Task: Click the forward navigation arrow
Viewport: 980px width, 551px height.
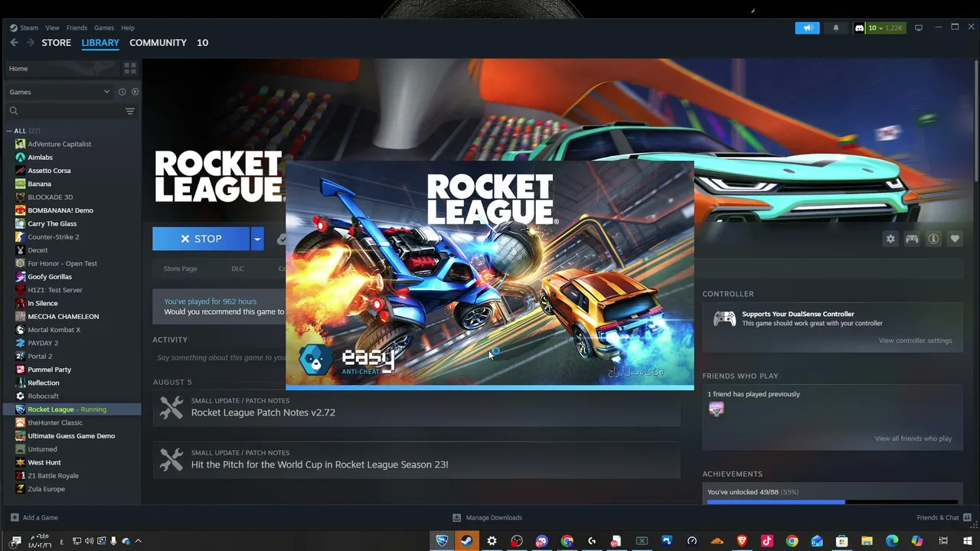Action: 31,43
